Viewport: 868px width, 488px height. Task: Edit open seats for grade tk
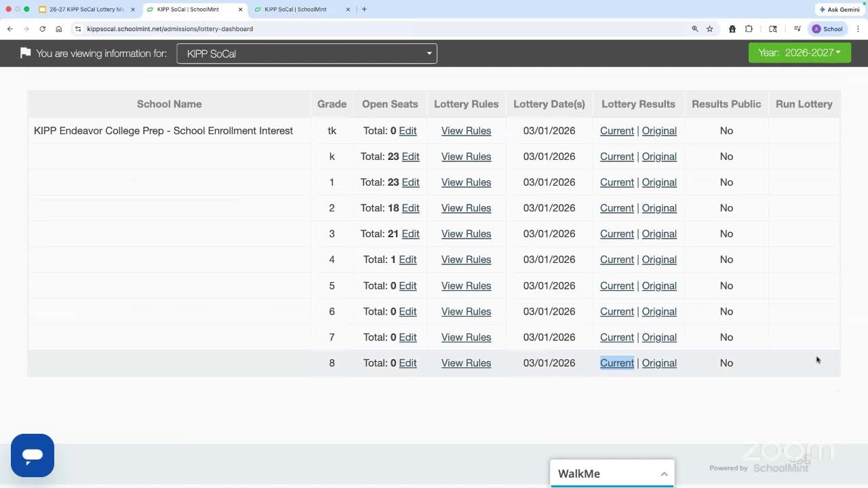click(x=408, y=131)
